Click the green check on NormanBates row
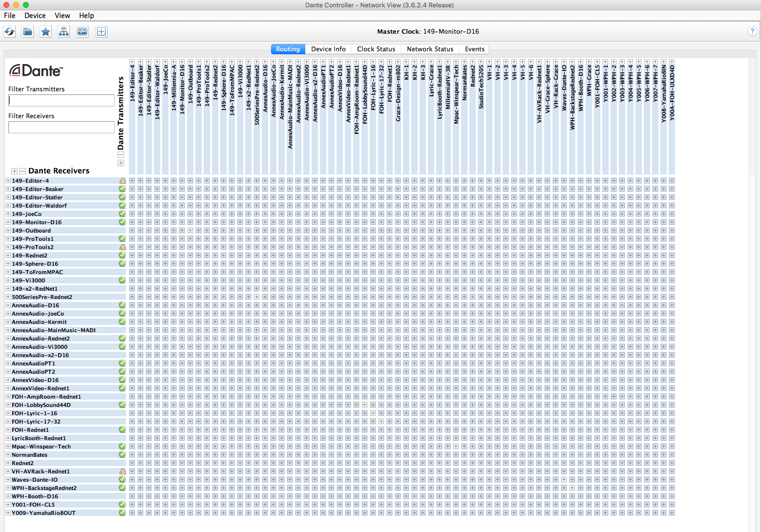 (x=122, y=455)
